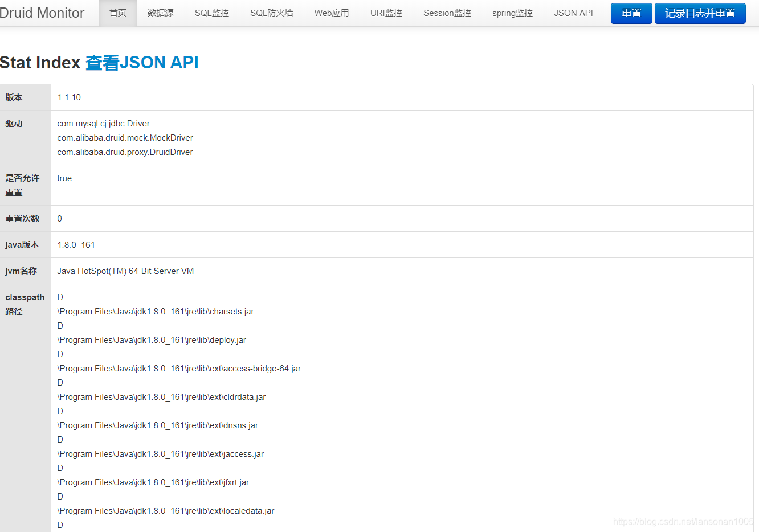Click the 是否允许重置 row label

point(22,185)
